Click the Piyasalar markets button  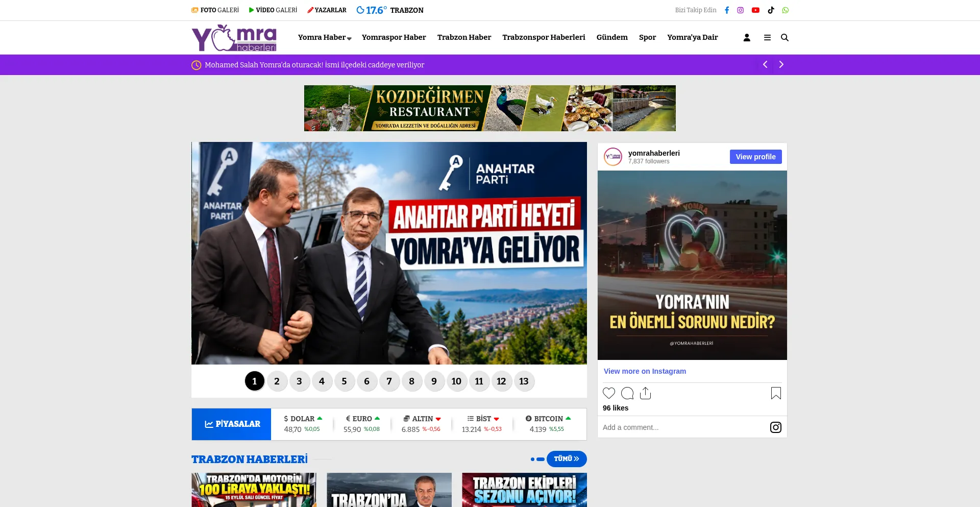pyautogui.click(x=232, y=424)
